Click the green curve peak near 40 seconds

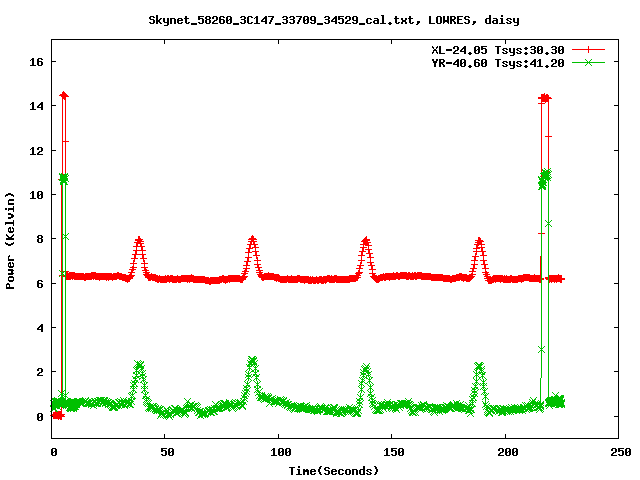tap(140, 365)
